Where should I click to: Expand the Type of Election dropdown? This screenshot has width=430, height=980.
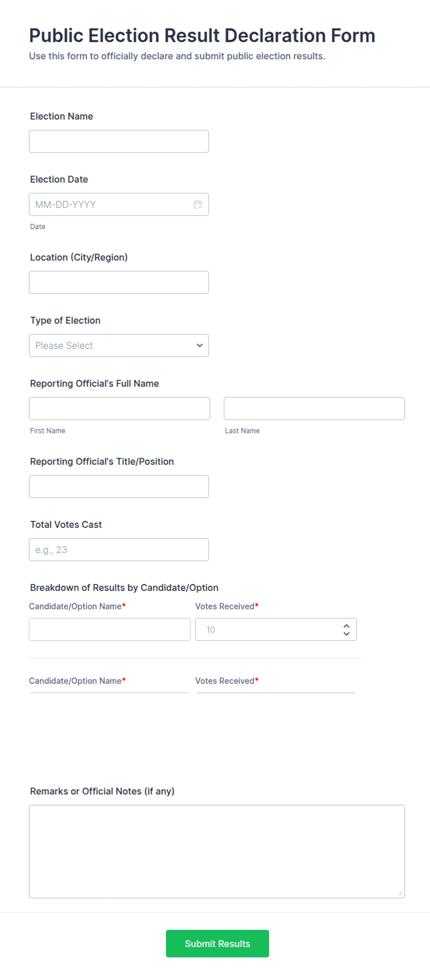(x=119, y=345)
